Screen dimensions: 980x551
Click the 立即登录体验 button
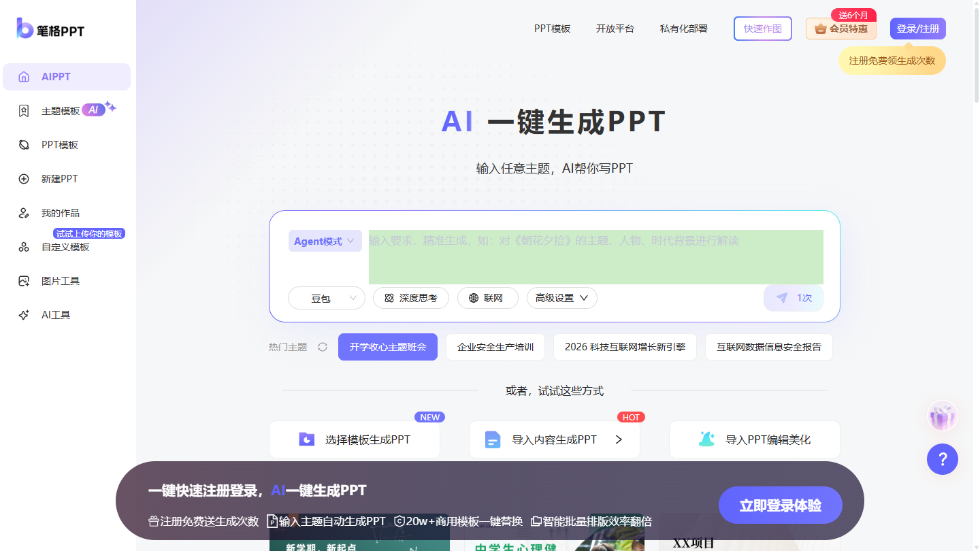[x=781, y=505]
